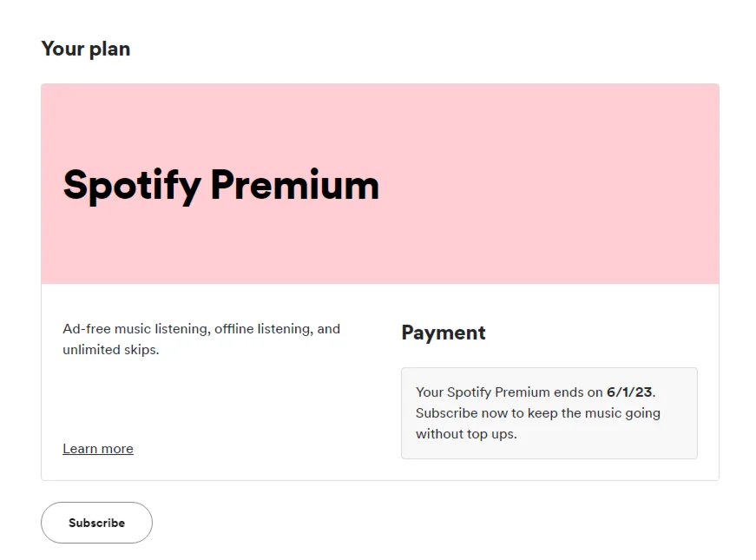Click "Your Spotify Premium ends on" text
Image resolution: width=756 pixels, height=560 pixels.
[x=509, y=392]
